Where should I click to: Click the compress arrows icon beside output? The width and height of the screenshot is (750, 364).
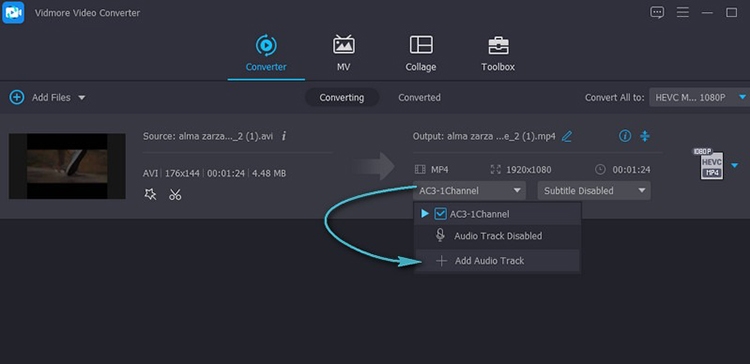(x=645, y=136)
